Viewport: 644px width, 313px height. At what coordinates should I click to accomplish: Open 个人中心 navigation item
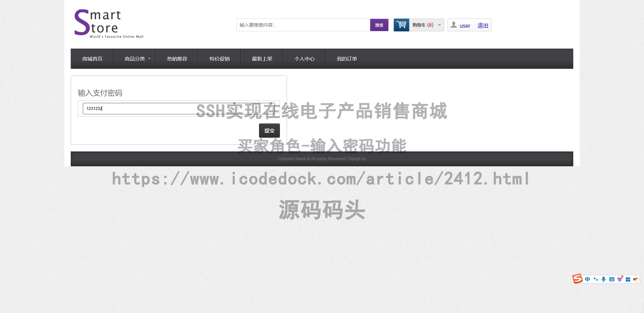pyautogui.click(x=304, y=59)
